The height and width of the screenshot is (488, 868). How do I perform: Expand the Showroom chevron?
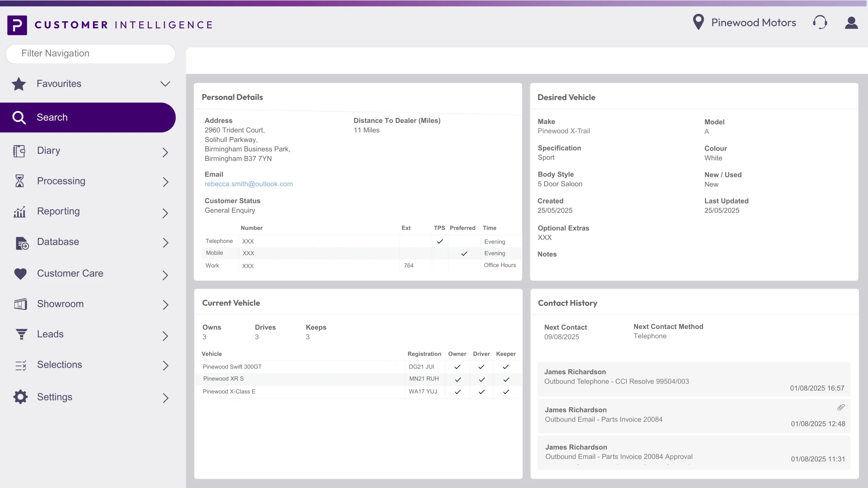[x=165, y=305]
